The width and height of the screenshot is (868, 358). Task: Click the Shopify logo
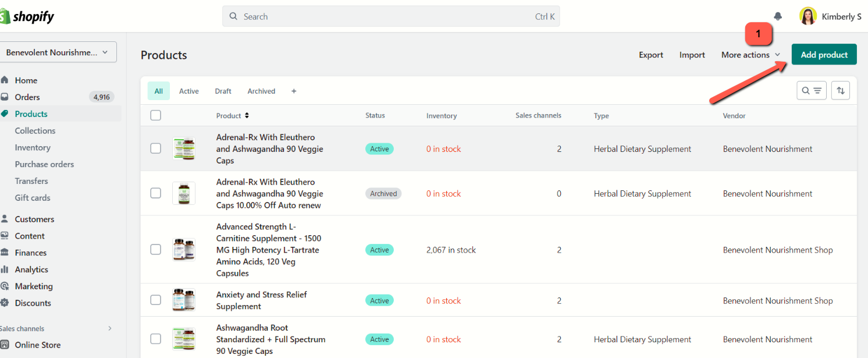(x=27, y=17)
